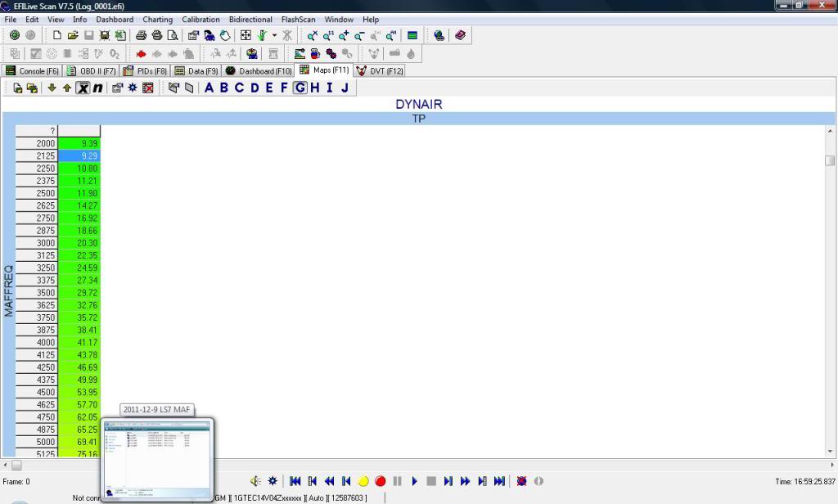Select map C
This screenshot has width=838, height=504.
239,88
